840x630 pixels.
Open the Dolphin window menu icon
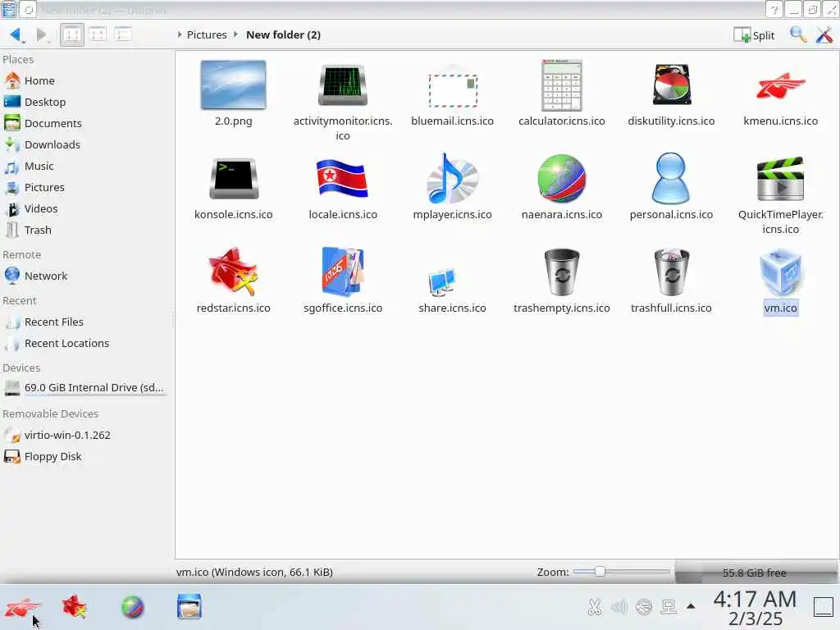click(10, 9)
